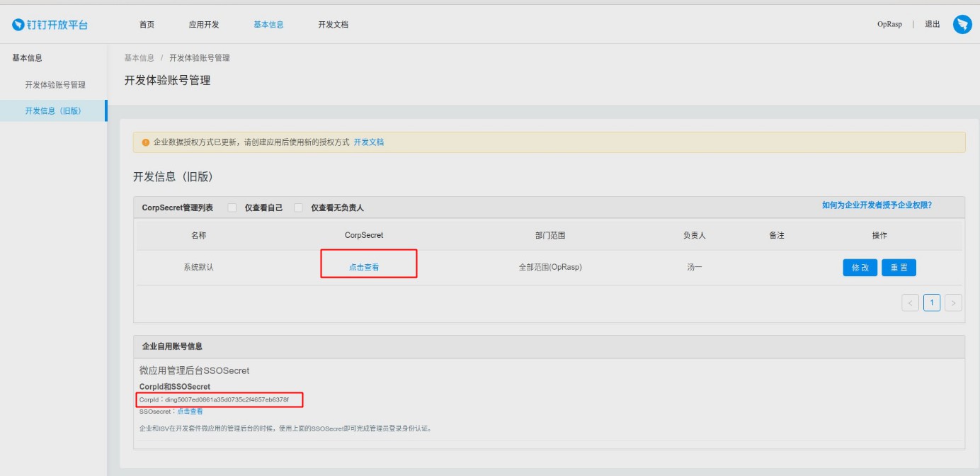
Task: Click the 重置 button
Action: 899,268
